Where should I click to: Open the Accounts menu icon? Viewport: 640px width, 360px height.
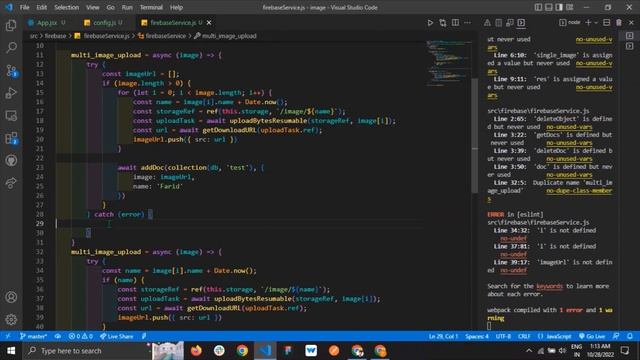[x=11, y=297]
